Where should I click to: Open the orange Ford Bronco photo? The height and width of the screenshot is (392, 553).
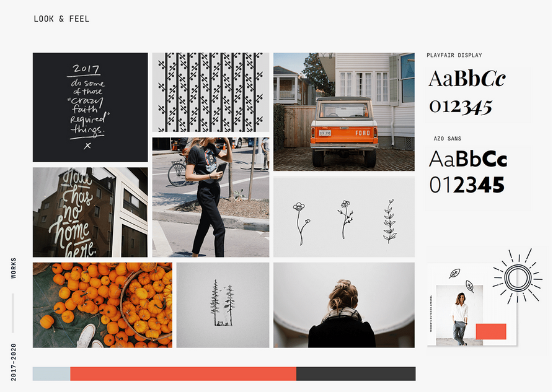tap(344, 112)
